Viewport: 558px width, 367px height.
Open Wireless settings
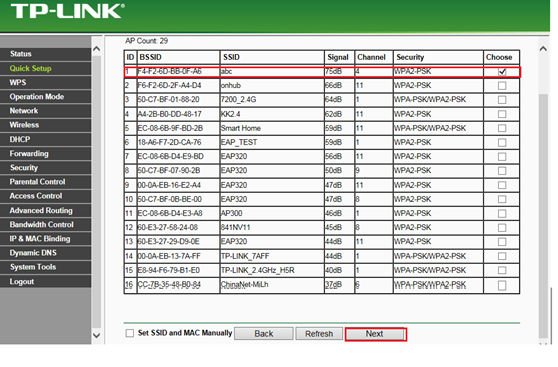click(46, 125)
